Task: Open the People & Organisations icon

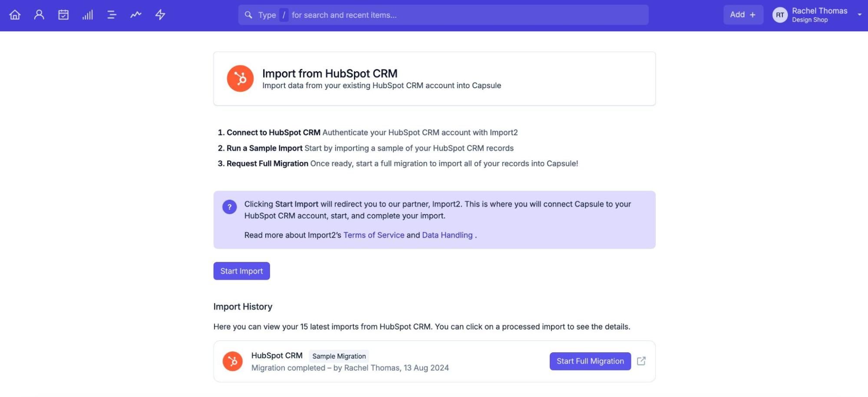Action: click(39, 15)
